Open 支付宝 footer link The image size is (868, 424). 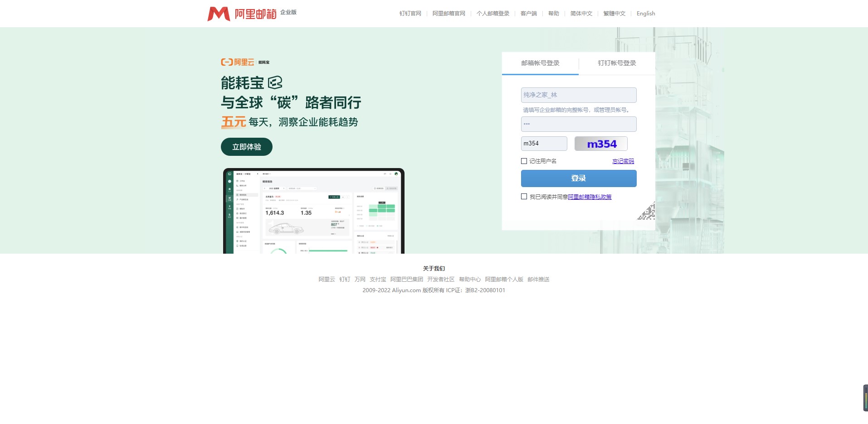click(x=378, y=279)
